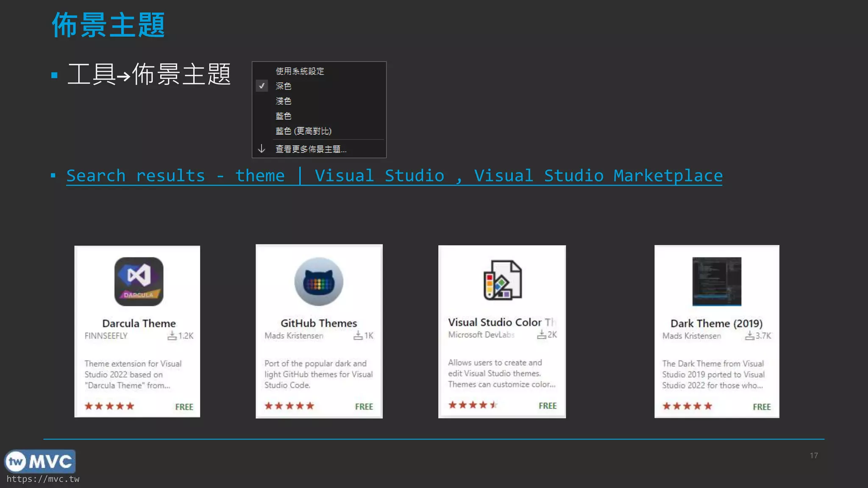Click the star rating on Dark Theme (2019) card
The image size is (868, 488).
(687, 406)
